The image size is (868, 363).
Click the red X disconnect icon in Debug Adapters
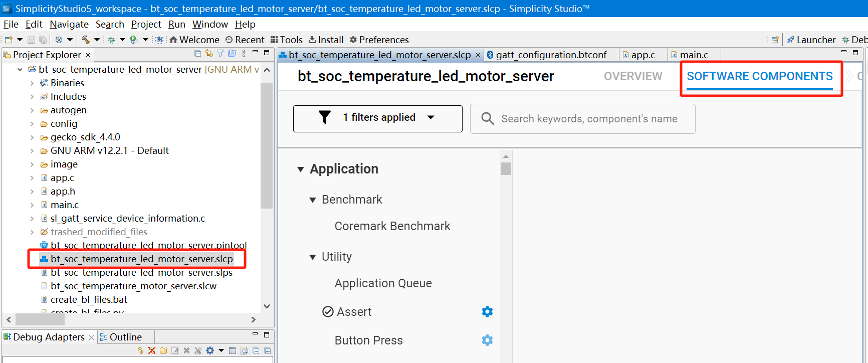tap(152, 350)
